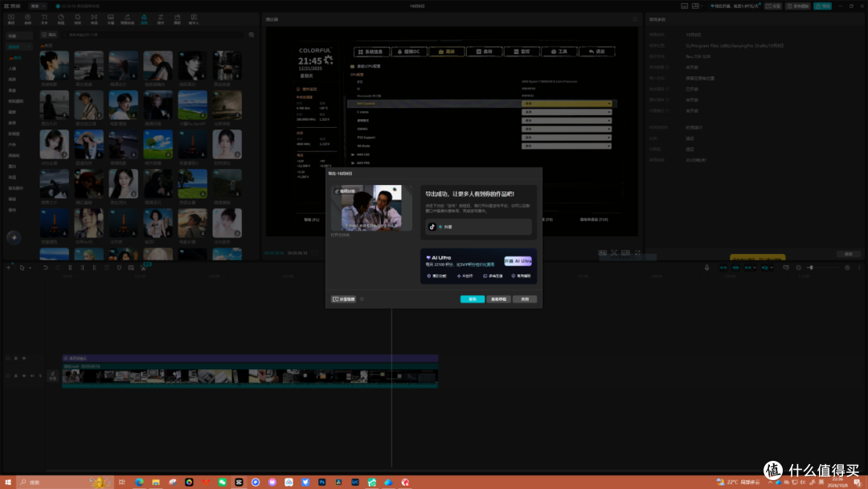Click the preview fullscreen icon
Screen dimensions: 868x489
click(x=637, y=253)
